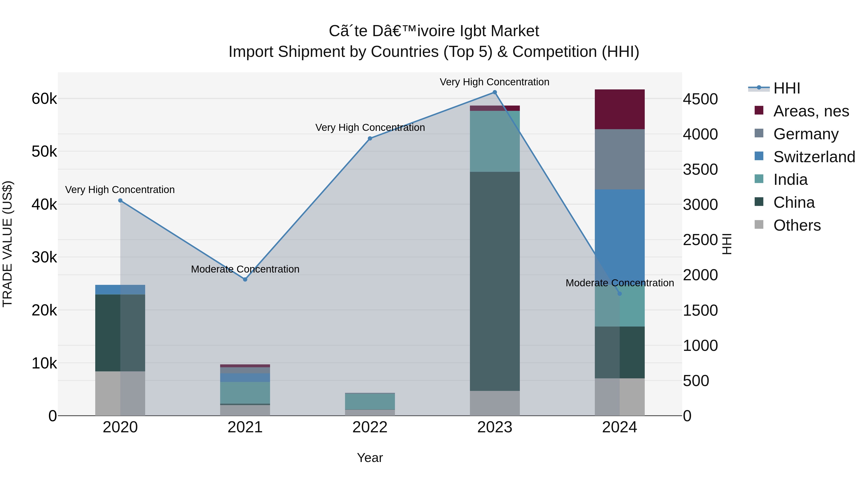This screenshot has width=868, height=488.
Task: Click the 2023 x-axis label
Action: click(x=495, y=427)
